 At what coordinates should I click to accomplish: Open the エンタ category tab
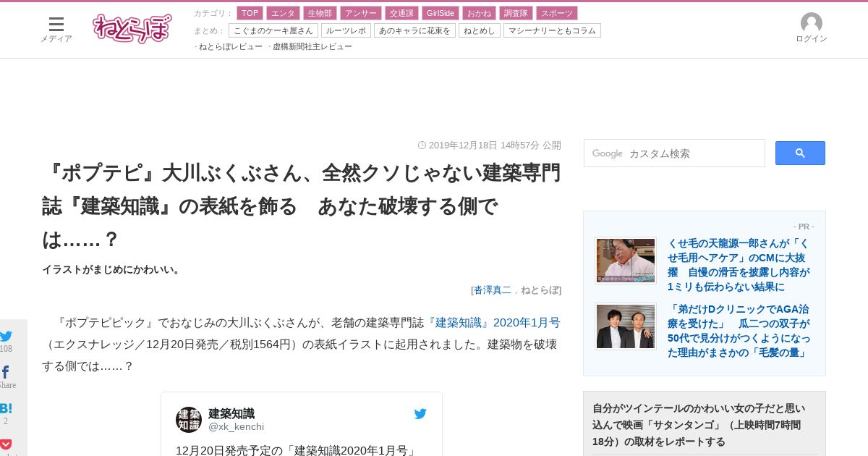pos(283,13)
